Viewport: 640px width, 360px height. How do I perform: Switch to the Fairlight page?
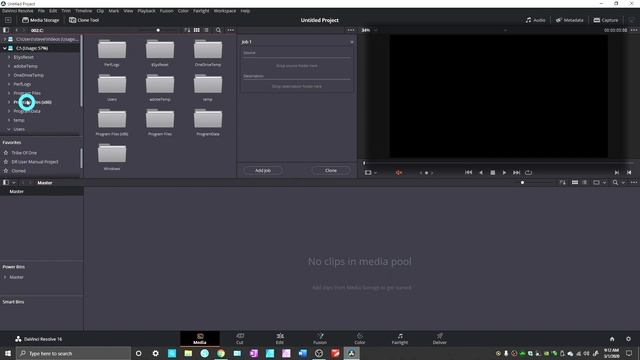point(400,338)
